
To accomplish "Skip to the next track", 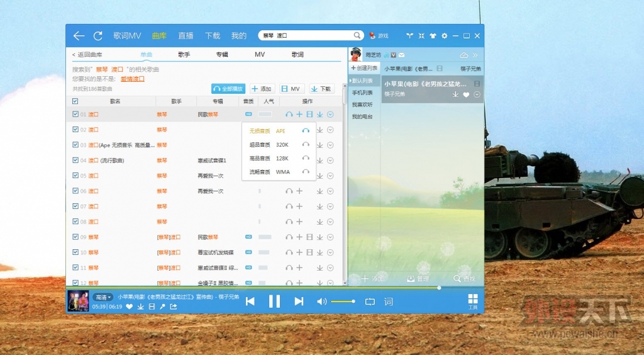I will [299, 301].
